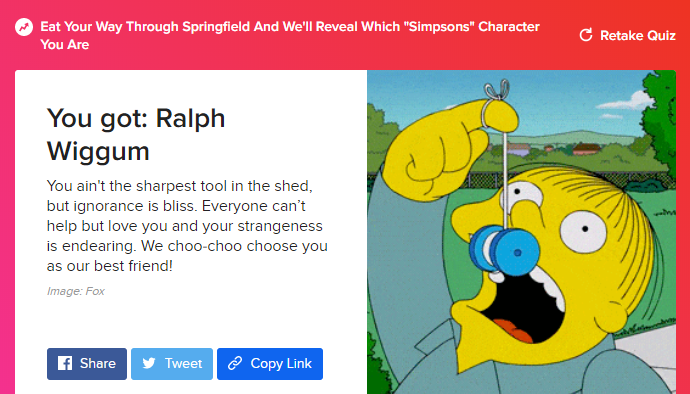This screenshot has height=394, width=690.
Task: Click the Facebook logo on Share button
Action: [65, 364]
